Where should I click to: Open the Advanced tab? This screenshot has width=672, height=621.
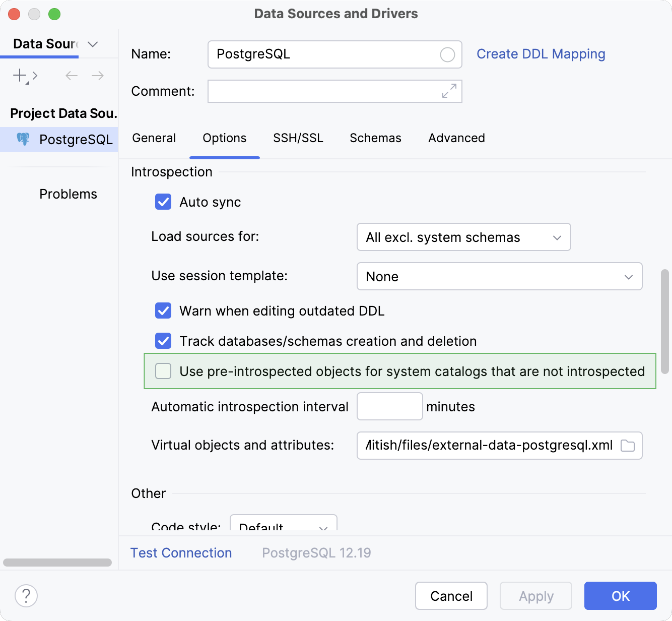456,138
